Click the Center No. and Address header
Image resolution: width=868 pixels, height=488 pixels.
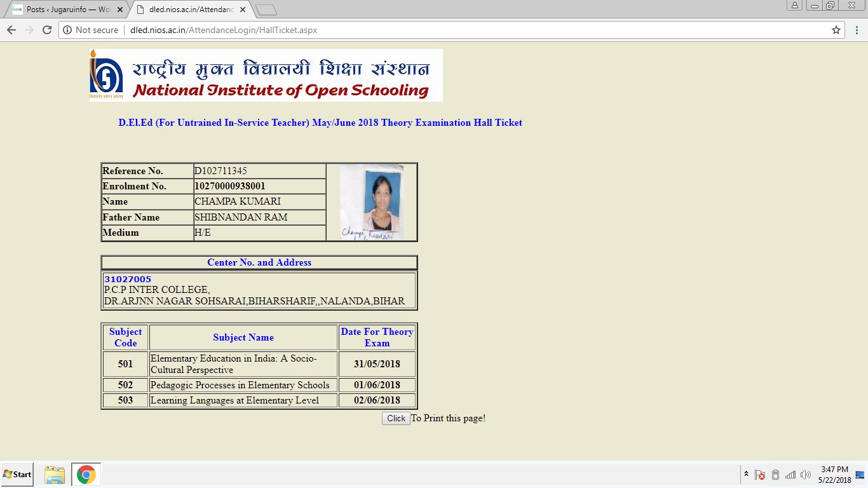(259, 262)
